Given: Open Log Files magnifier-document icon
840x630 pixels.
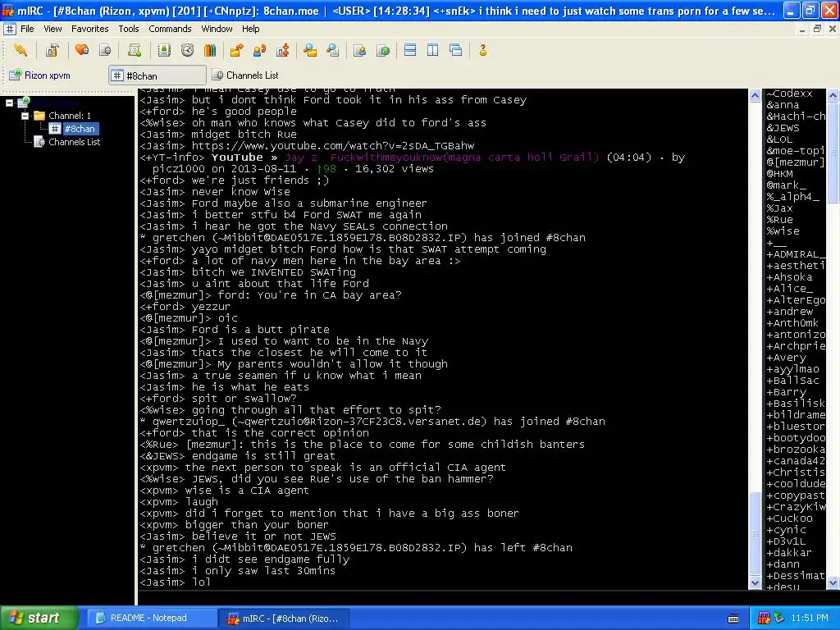Looking at the screenshot, I should pos(333,50).
